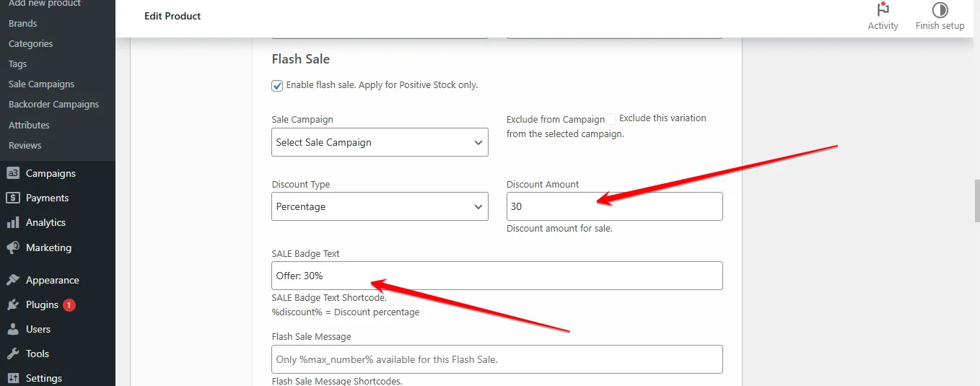This screenshot has width=980, height=386.
Task: Open the Categories link in sidebar
Action: [x=30, y=44]
